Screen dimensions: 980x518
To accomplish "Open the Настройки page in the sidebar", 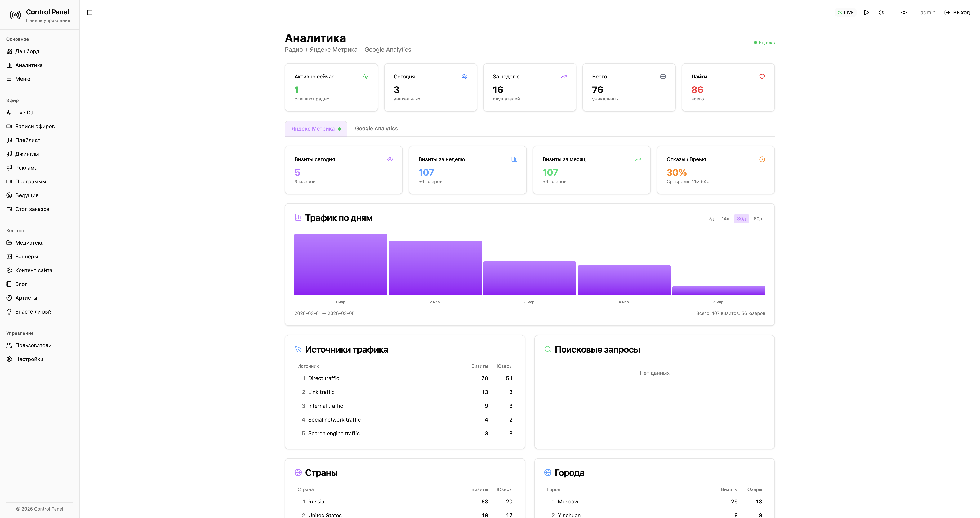I will pyautogui.click(x=29, y=359).
